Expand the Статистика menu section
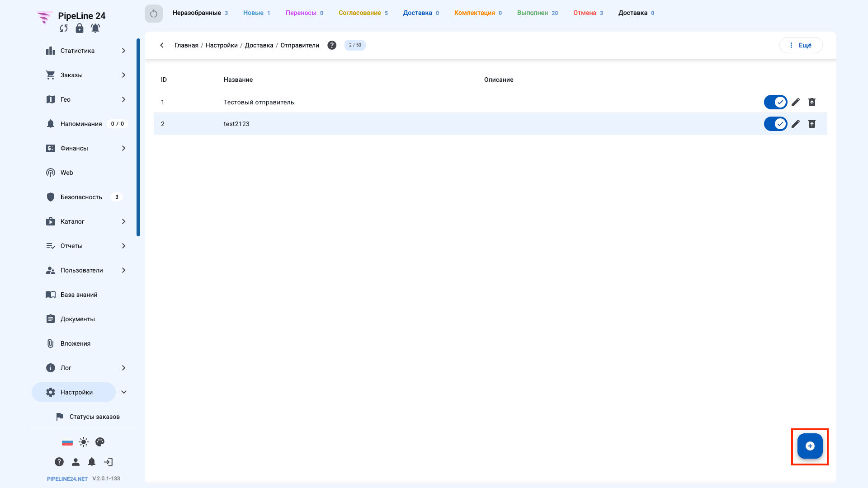Image resolution: width=868 pixels, height=488 pixels. [123, 51]
